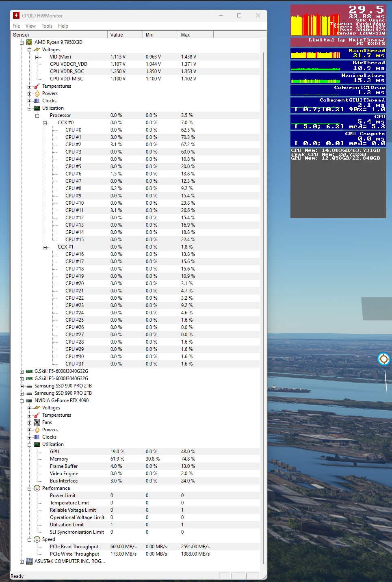
Task: Click the CPU Voltages lightning icon
Action: [x=37, y=50]
